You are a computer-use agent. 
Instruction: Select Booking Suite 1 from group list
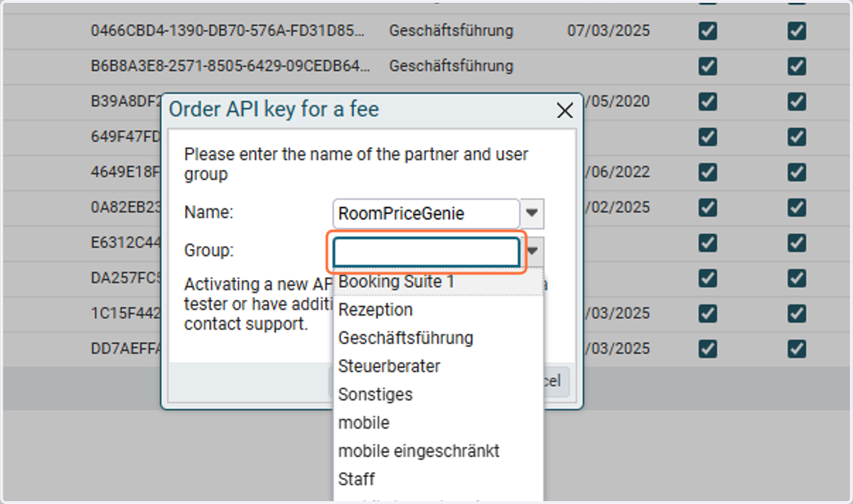(439, 282)
